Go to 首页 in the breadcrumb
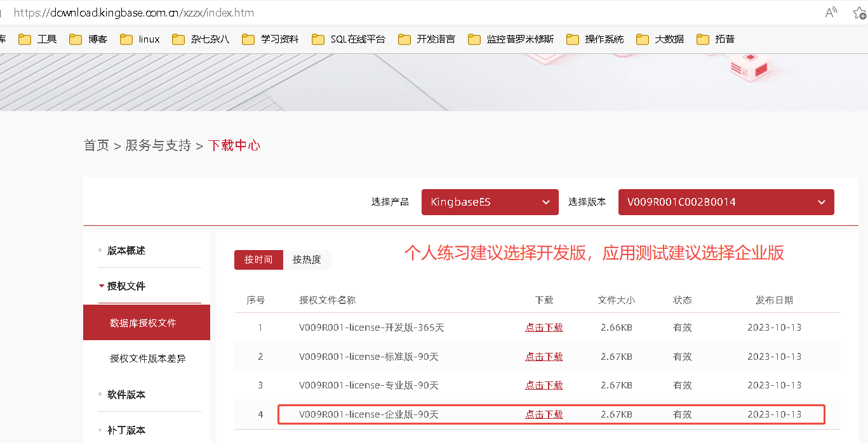Screen dimensions: 868x443 [x=97, y=145]
